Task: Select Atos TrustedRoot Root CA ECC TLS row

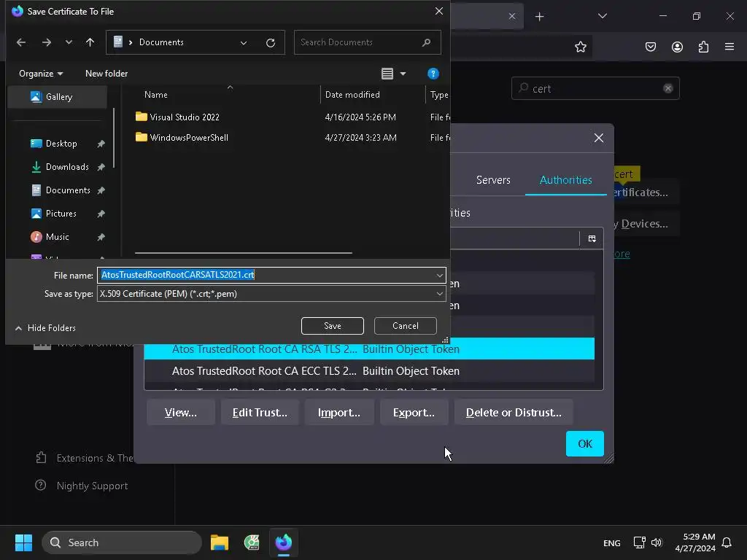Action: [369, 371]
